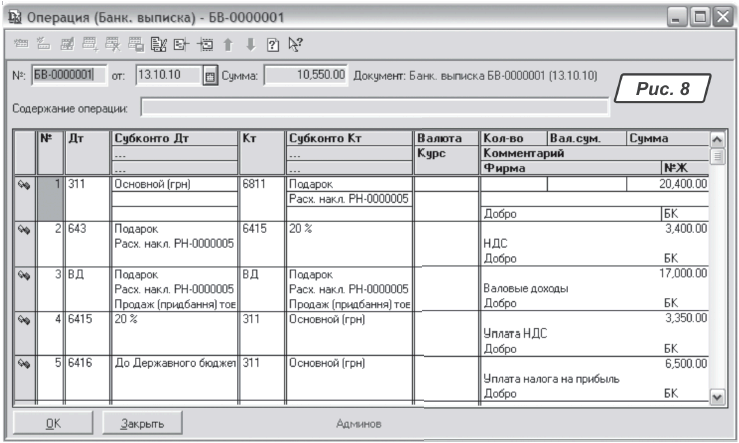Open the calendar picker next to date field
This screenshot has width=739, height=443.
coord(210,76)
